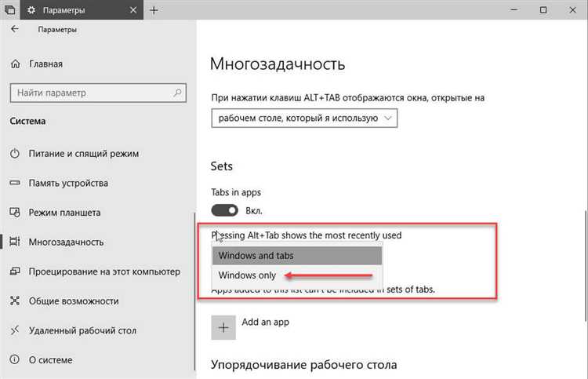Click Add an app label
This screenshot has height=379, width=588.
[266, 322]
